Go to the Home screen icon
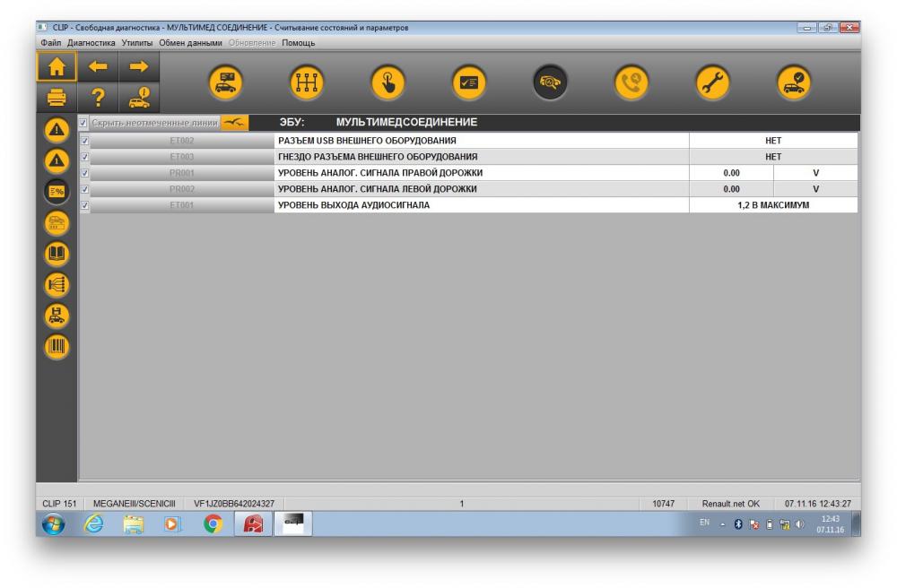Viewport: 897px width, 588px height. pos(57,67)
